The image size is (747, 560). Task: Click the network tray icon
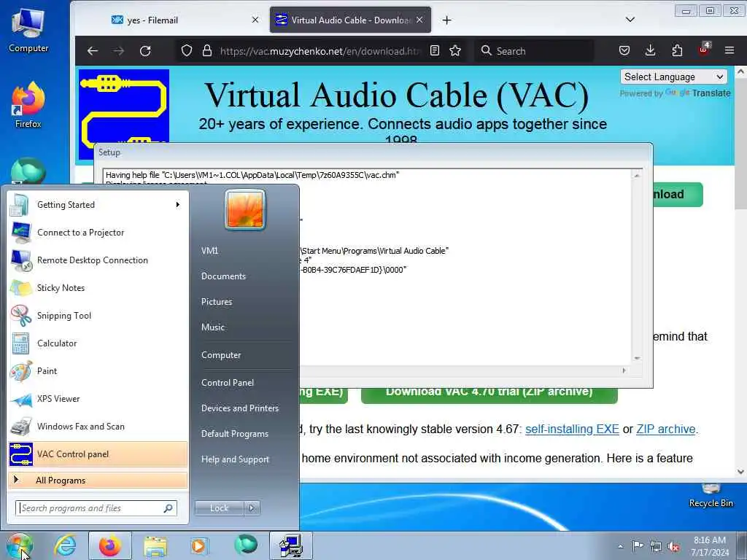[x=656, y=547]
